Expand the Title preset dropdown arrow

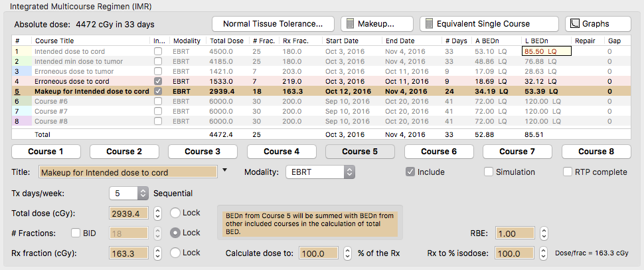click(224, 171)
